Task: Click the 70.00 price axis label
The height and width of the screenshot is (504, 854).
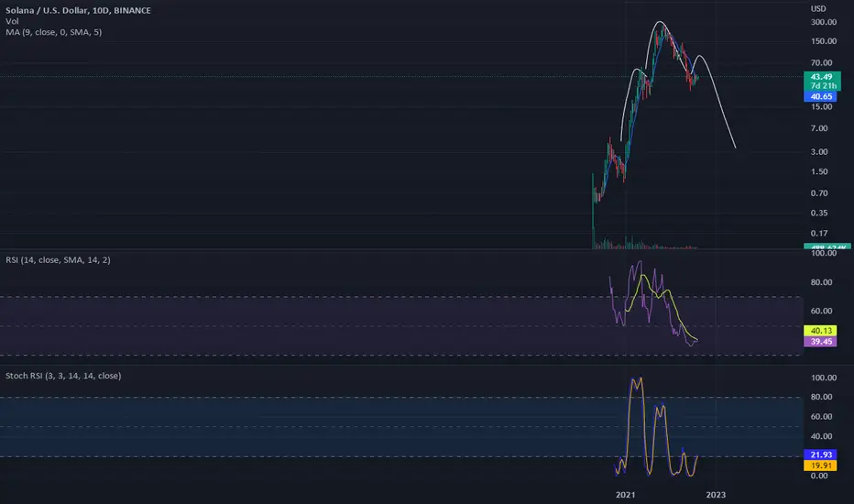Action: coord(821,62)
